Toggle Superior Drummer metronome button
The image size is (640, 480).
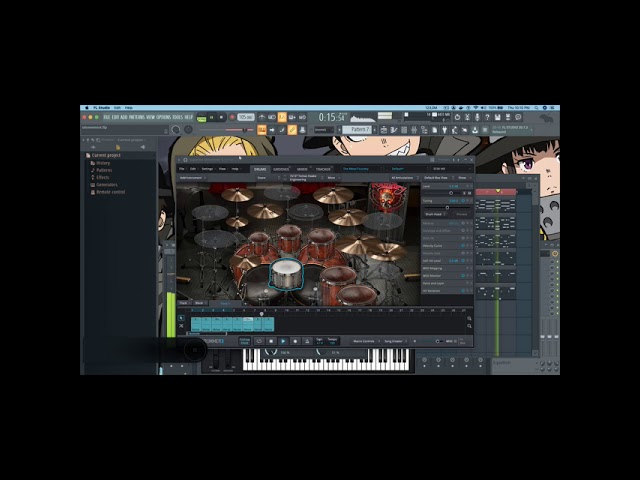[307, 341]
